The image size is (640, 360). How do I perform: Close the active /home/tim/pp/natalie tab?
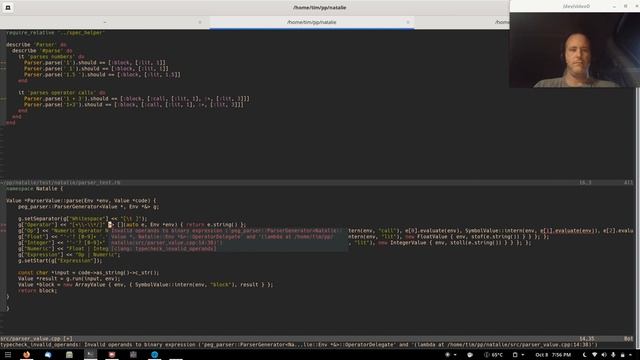point(408,22)
